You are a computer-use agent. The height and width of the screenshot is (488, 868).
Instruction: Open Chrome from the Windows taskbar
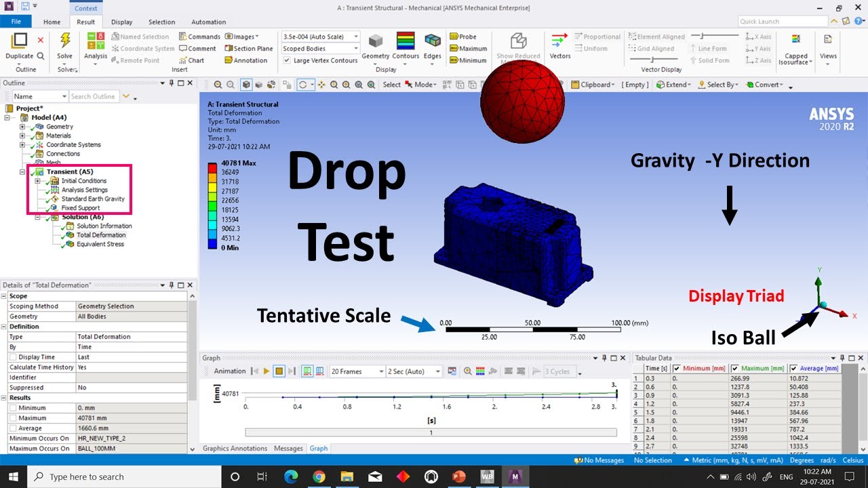tap(319, 477)
